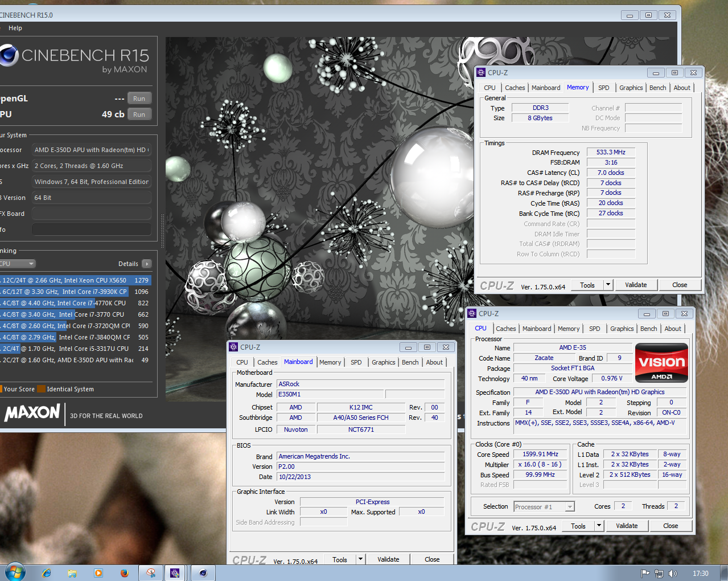The image size is (728, 581).
Task: Open Tools dropdown arrow in Memory window
Action: tap(608, 285)
